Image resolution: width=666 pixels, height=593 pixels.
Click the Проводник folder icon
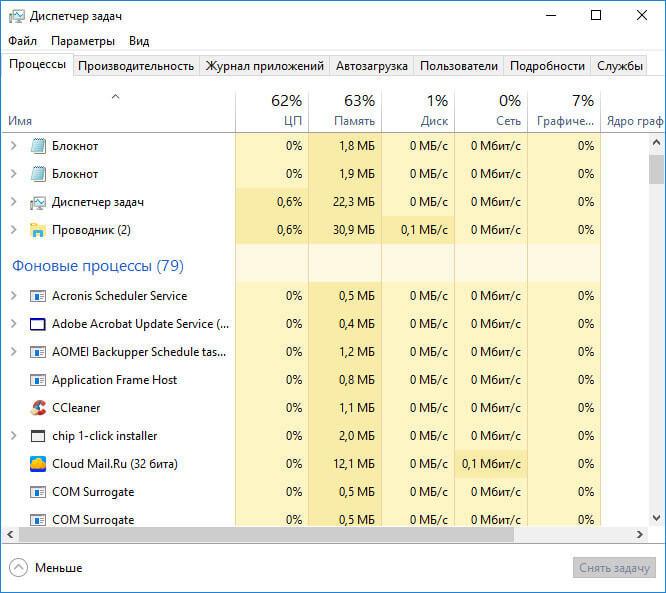click(38, 230)
